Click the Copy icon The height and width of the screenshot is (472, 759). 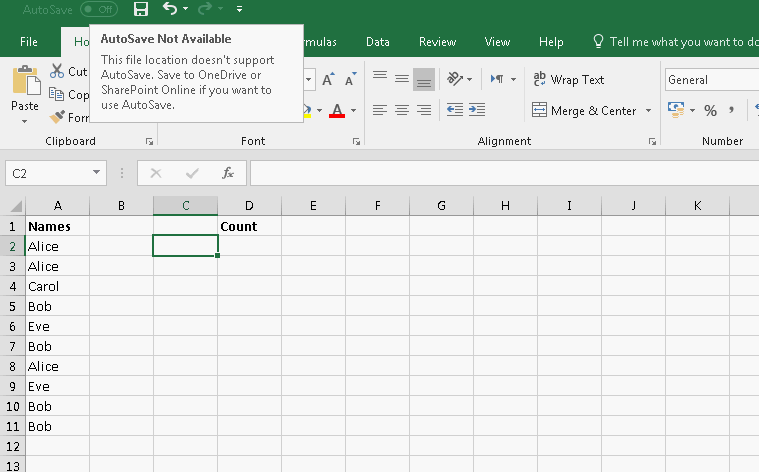pyautogui.click(x=57, y=94)
